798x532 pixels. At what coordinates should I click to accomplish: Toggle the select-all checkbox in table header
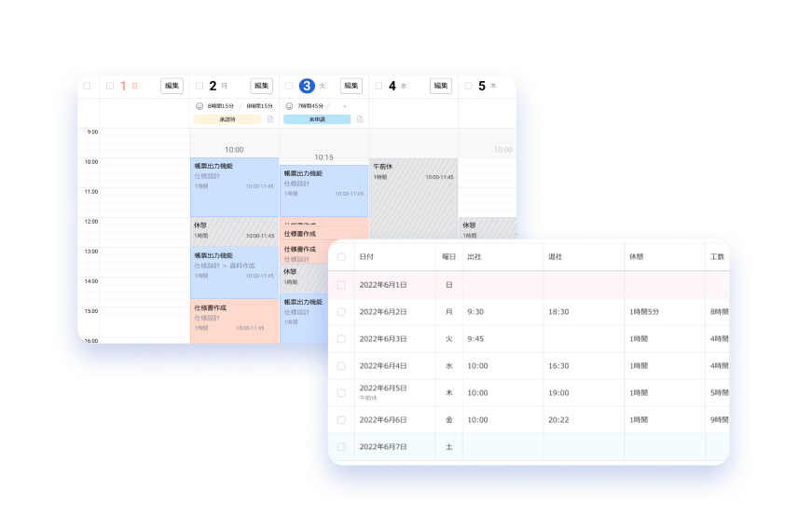click(341, 256)
